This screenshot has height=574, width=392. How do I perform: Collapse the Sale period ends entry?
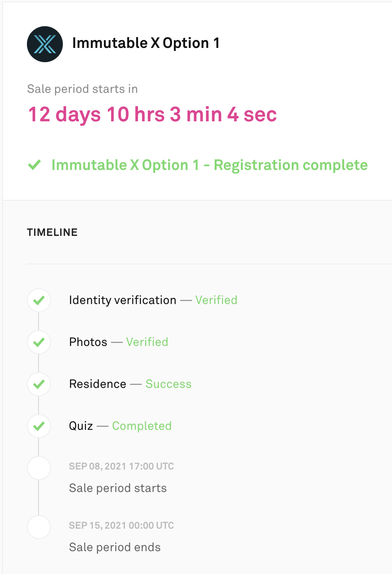115,547
